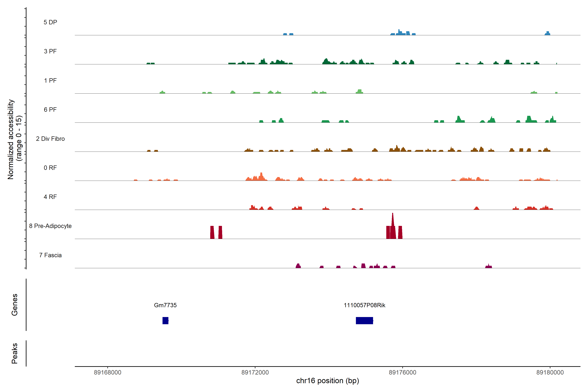Select the 7 Fascia track label
Screen dimensions: 588x392
[50, 255]
